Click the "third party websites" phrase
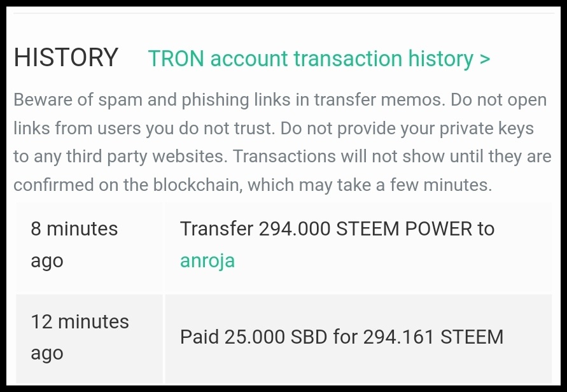 click(x=141, y=157)
